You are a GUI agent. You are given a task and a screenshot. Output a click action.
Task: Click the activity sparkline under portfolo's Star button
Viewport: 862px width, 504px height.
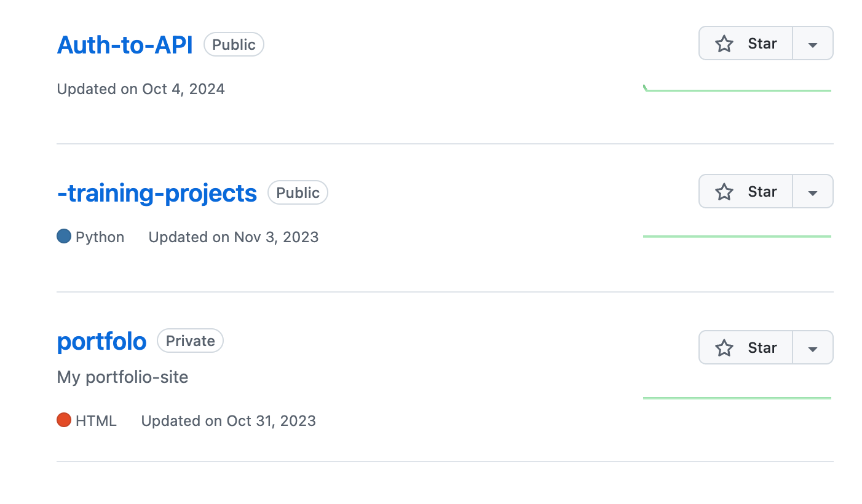tap(737, 398)
